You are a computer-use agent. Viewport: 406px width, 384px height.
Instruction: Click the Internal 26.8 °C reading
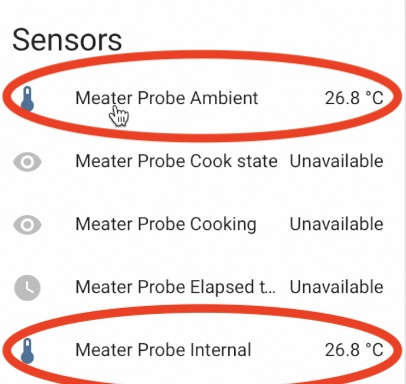click(354, 350)
